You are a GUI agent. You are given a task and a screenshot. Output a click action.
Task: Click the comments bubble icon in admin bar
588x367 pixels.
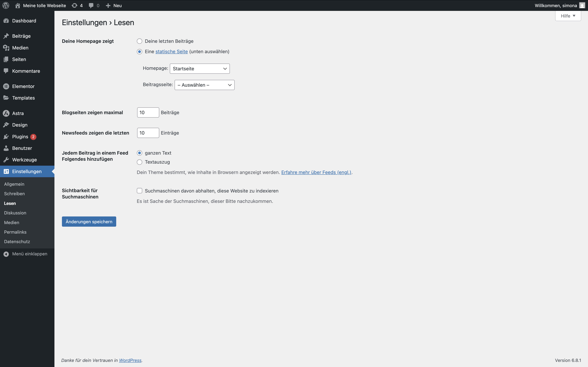coord(91,5)
